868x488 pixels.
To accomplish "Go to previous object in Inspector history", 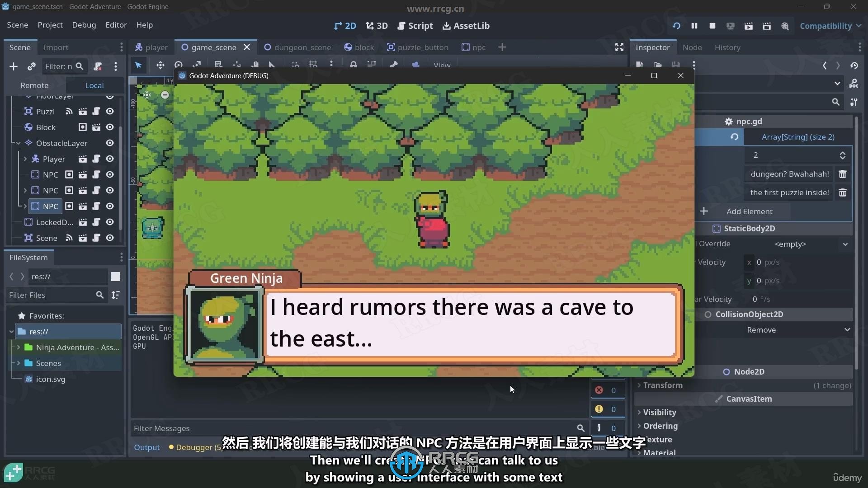I will click(825, 66).
